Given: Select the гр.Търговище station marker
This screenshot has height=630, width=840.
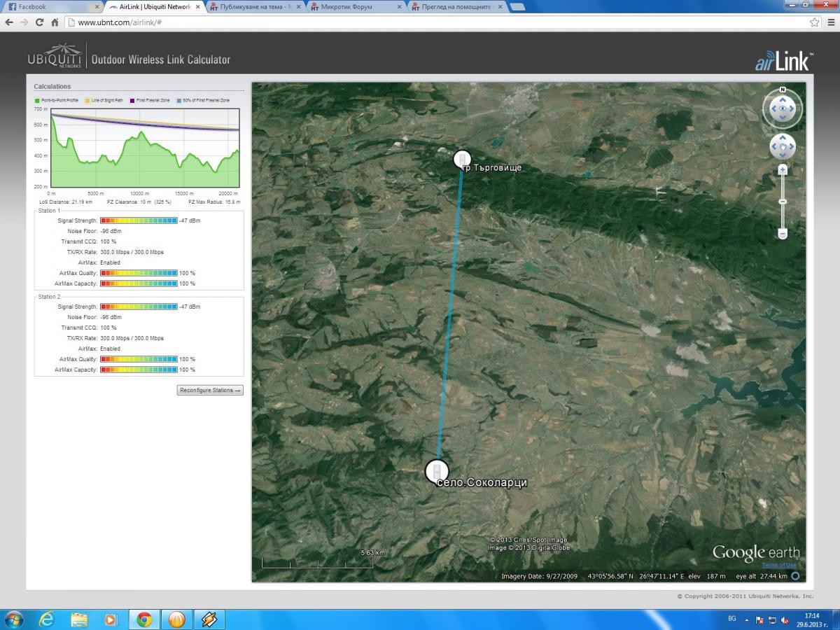Looking at the screenshot, I should point(462,160).
